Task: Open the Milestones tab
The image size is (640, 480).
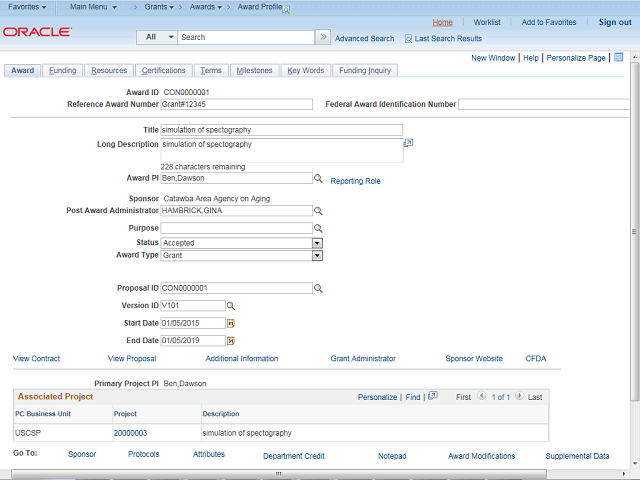Action: [254, 71]
